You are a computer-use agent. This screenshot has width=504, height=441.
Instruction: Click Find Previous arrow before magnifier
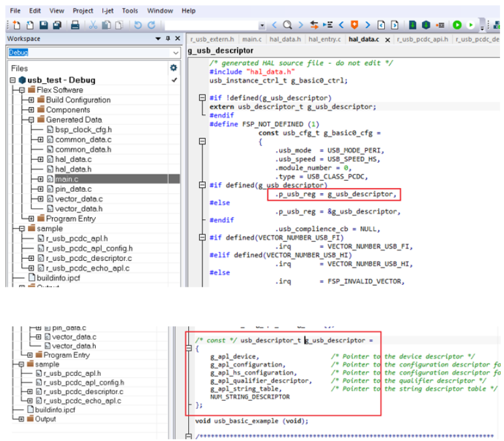click(274, 25)
